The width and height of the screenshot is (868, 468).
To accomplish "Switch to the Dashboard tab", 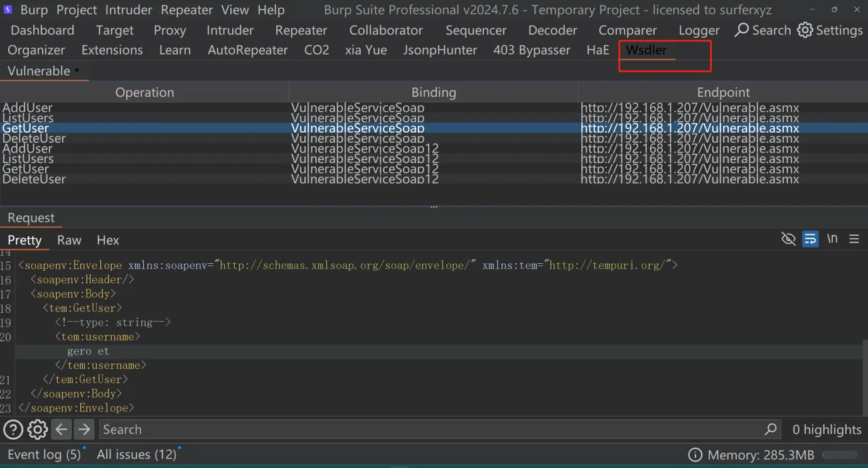I will pos(43,30).
